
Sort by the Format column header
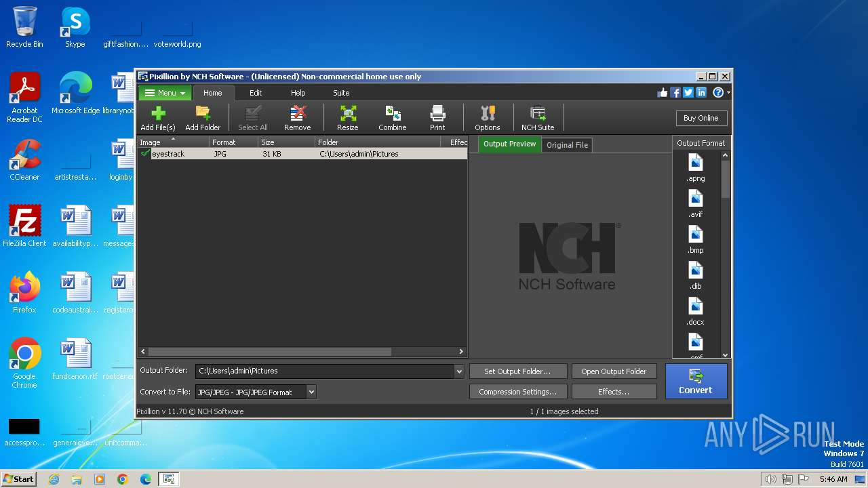233,142
